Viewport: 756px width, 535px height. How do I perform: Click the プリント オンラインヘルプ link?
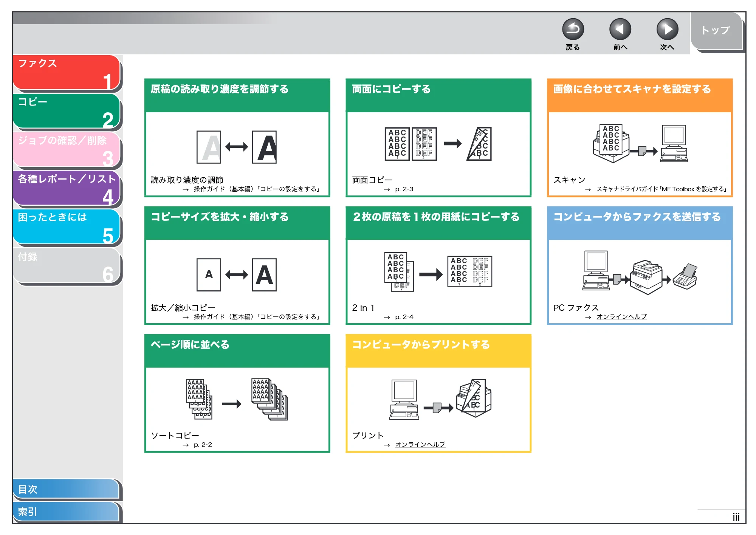point(420,445)
